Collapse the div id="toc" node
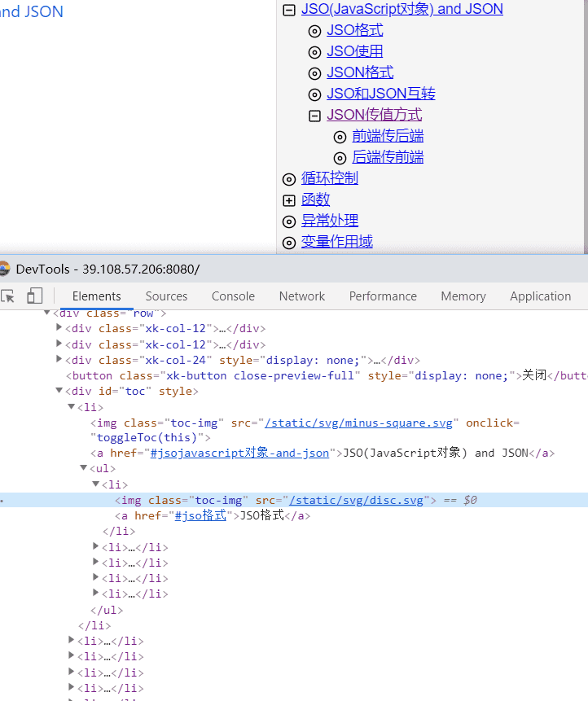This screenshot has width=588, height=701. coord(59,391)
